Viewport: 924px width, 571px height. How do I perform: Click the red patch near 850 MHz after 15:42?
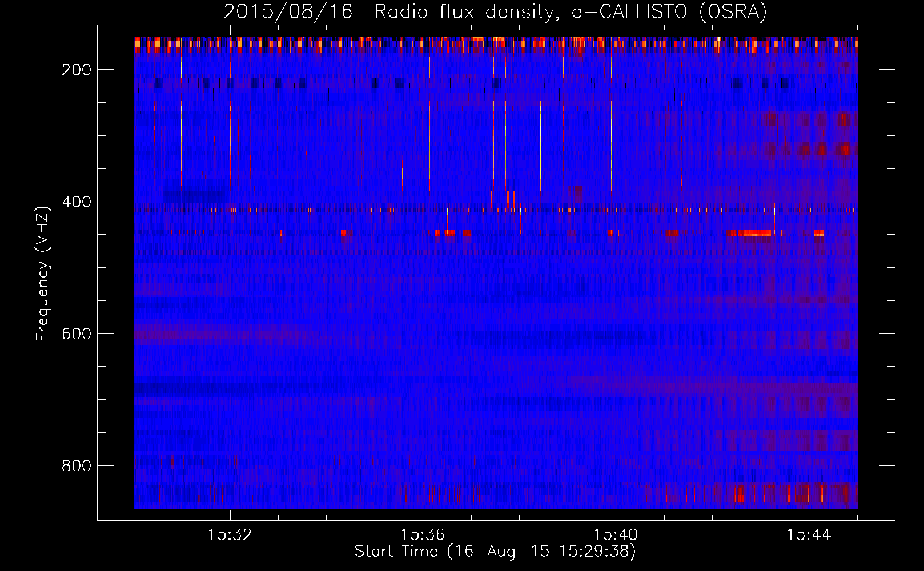pyautogui.click(x=740, y=493)
